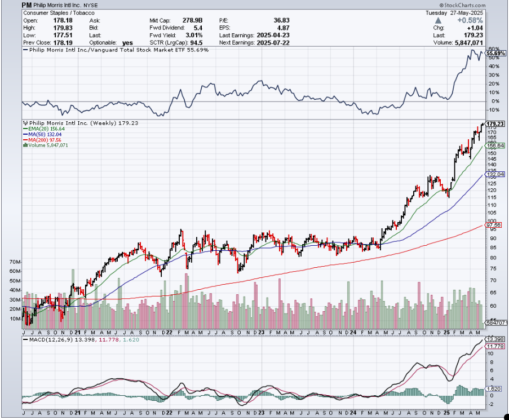Select the EPS value 4.87
Viewport: 509px width, 420px height.
284,28
